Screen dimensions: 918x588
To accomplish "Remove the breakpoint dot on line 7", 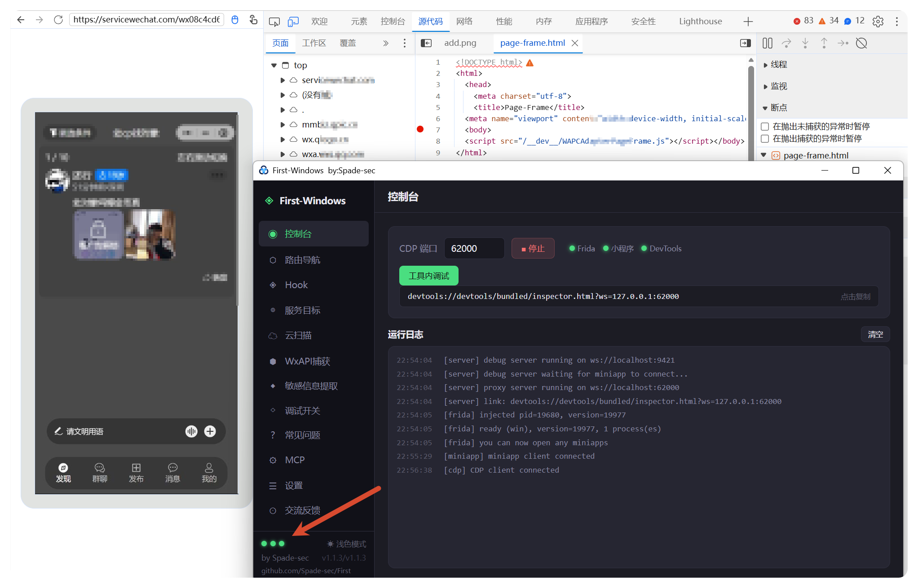I will (x=420, y=129).
